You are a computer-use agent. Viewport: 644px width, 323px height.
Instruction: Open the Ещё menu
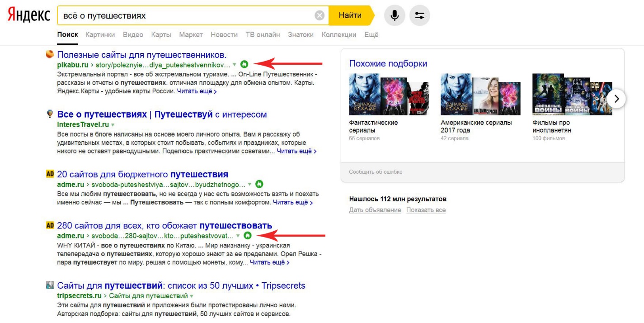point(371,35)
